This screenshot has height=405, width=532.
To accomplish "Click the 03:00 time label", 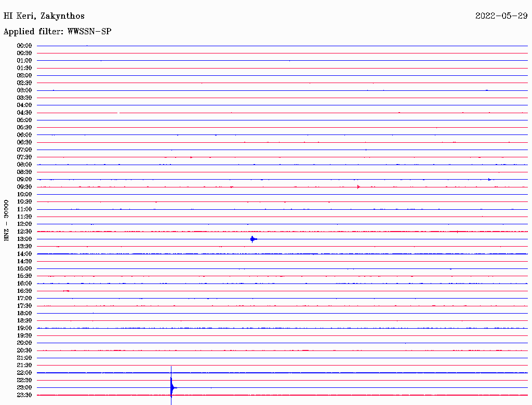I will [24, 90].
